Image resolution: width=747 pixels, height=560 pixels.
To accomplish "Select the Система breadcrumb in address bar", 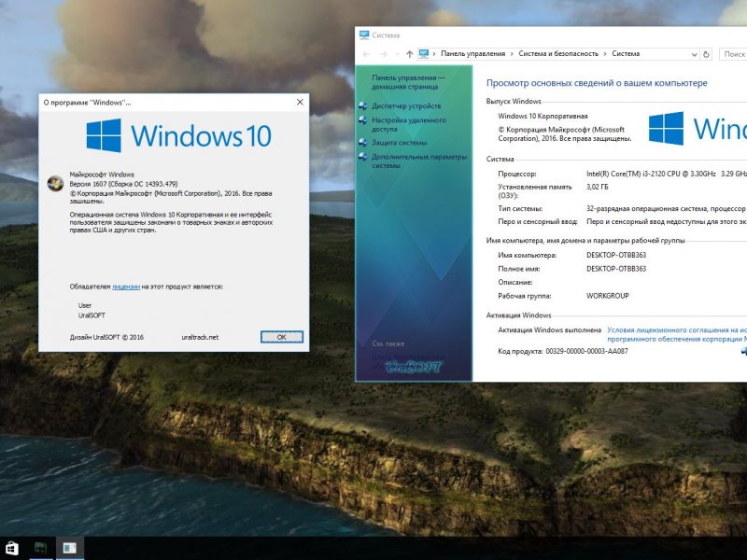I will pyautogui.click(x=626, y=54).
